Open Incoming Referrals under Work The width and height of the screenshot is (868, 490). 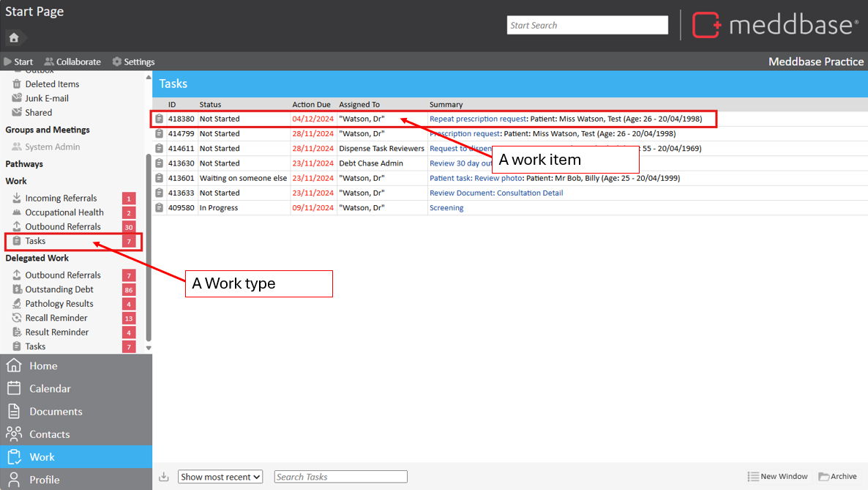coord(61,198)
